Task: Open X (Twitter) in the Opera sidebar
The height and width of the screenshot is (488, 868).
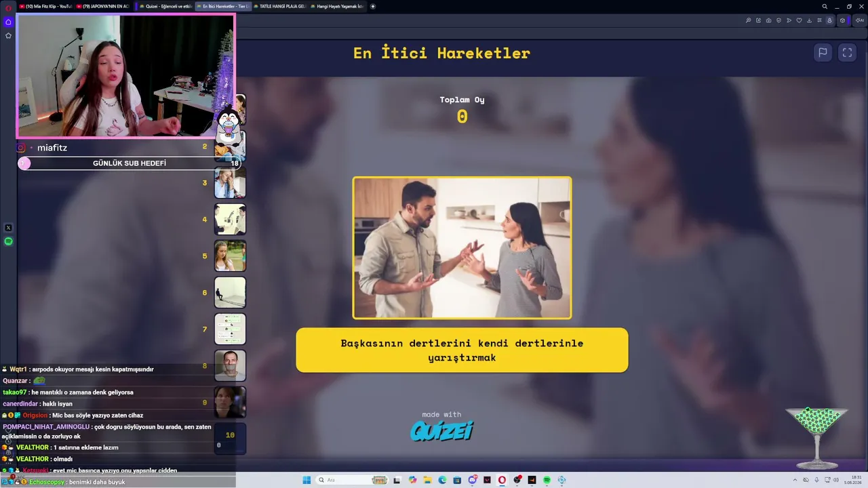Action: (8, 228)
